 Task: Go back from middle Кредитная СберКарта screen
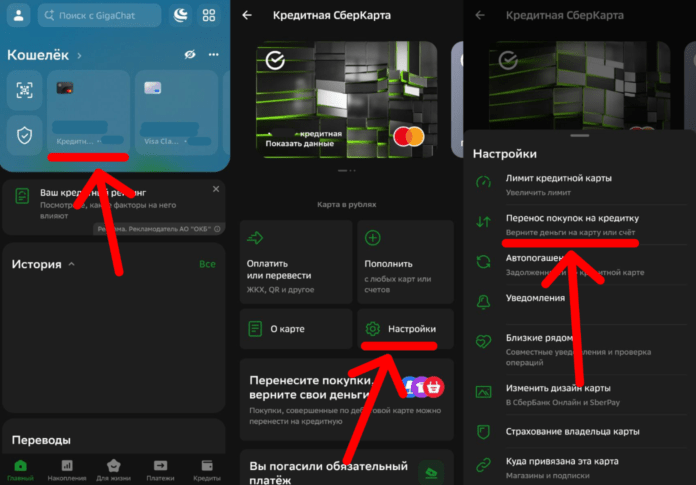(x=247, y=16)
